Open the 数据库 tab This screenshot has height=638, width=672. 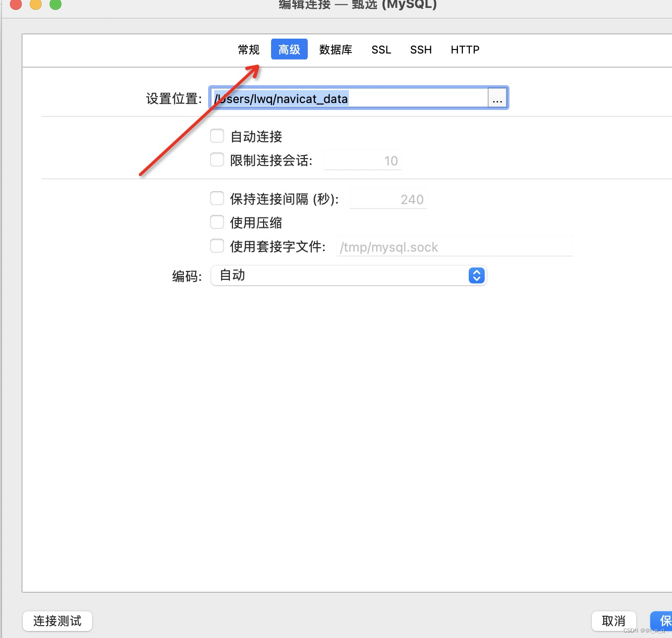point(336,50)
